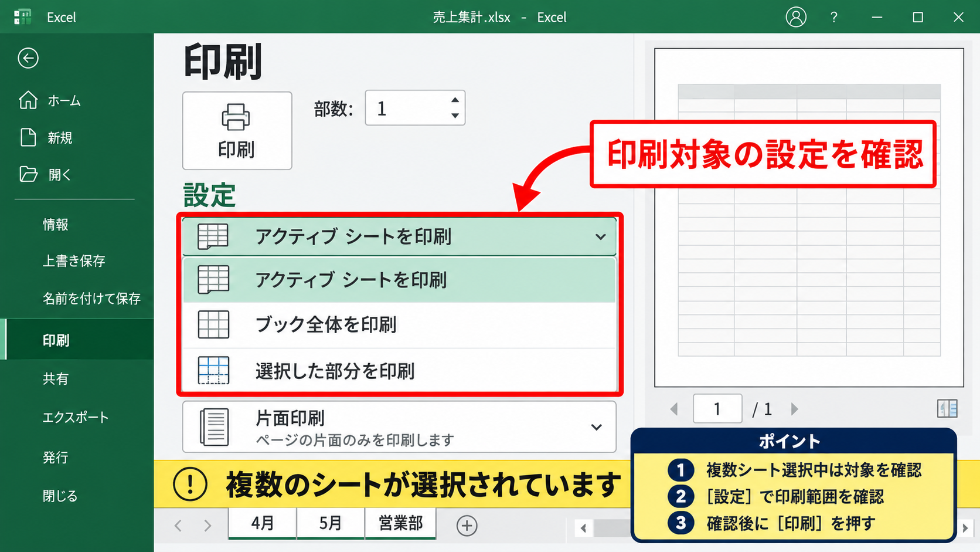The image size is (980, 552).
Task: Click the open folder icon
Action: 28,174
